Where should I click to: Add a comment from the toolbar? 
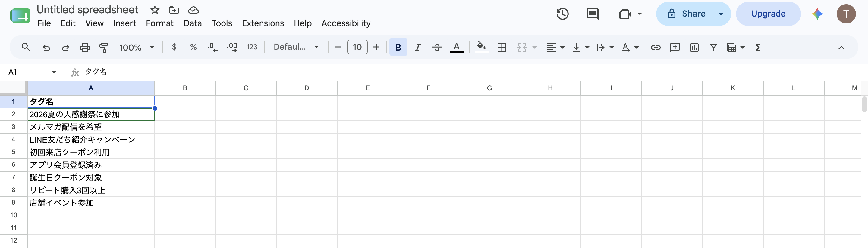pyautogui.click(x=675, y=48)
